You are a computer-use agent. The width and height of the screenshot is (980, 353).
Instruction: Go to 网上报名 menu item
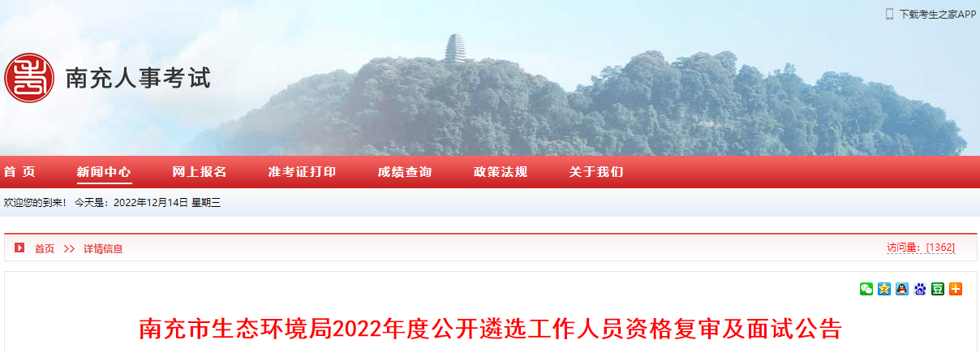tap(200, 172)
